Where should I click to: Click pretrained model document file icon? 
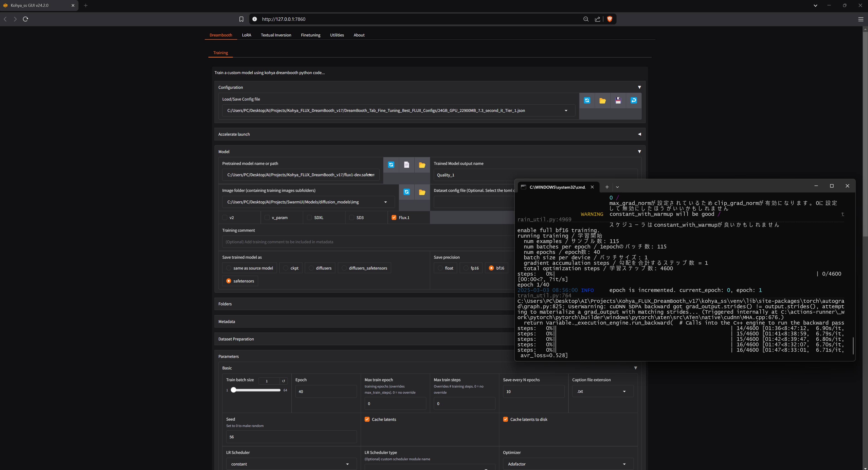click(x=406, y=165)
